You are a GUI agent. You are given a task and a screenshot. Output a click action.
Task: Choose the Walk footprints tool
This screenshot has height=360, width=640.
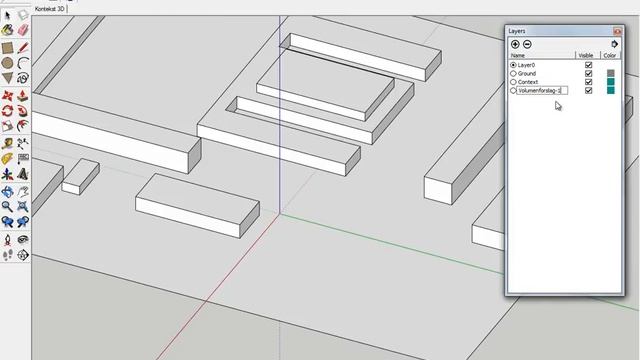[7, 255]
